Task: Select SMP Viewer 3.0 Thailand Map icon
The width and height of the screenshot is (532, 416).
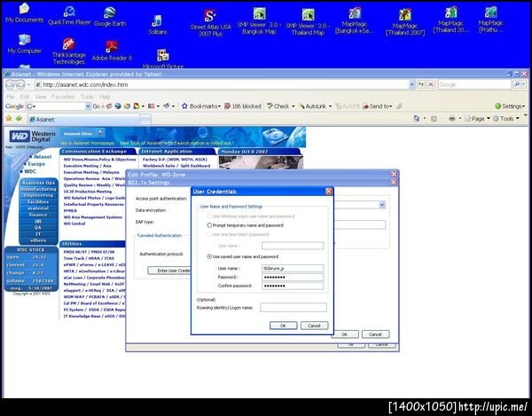Action: pyautogui.click(x=308, y=22)
